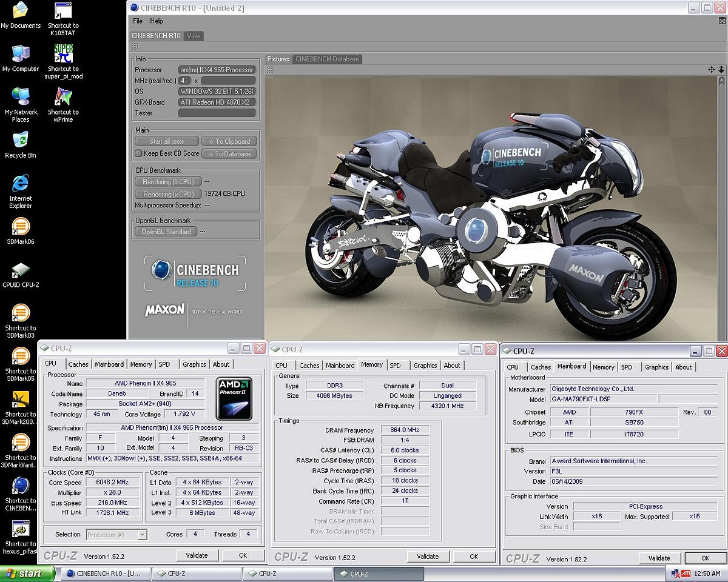
Task: Open the Shortcut to K10STAT icon
Action: click(x=63, y=19)
